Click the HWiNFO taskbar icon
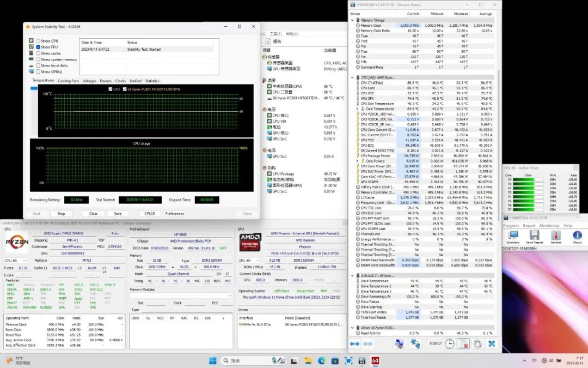This screenshot has width=588, height=368. click(362, 360)
